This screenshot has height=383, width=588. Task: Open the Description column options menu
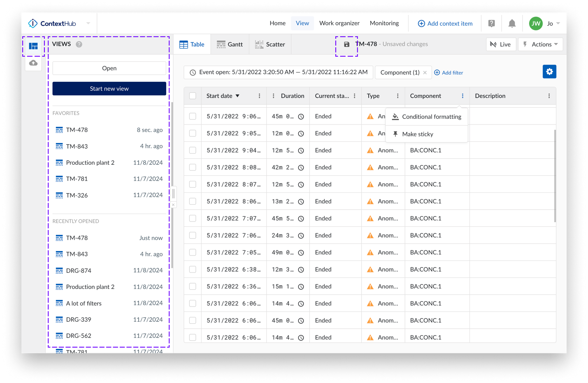(x=549, y=96)
